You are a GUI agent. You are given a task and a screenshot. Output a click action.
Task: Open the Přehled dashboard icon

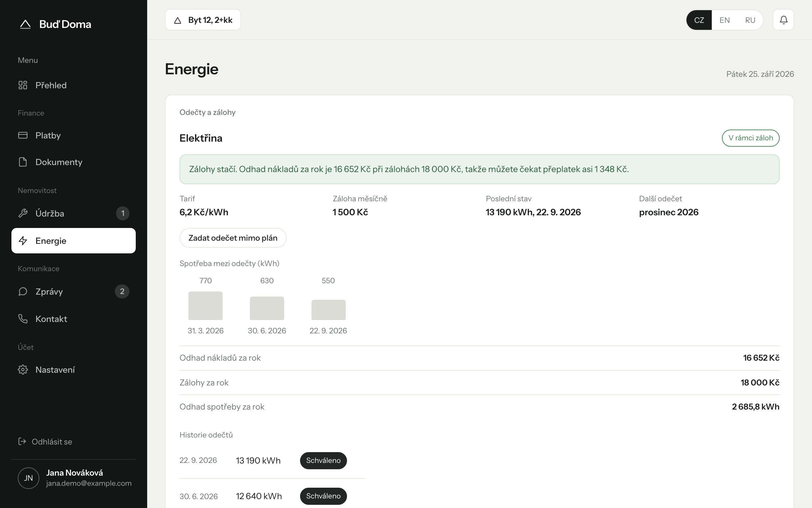[x=23, y=85]
